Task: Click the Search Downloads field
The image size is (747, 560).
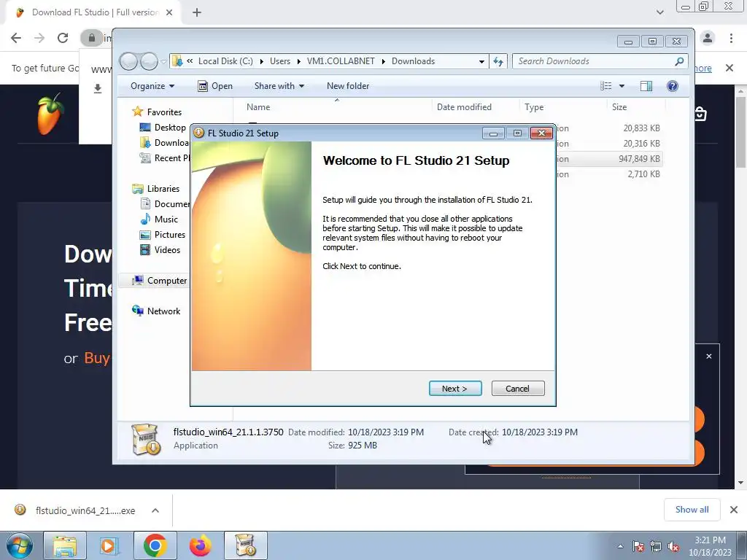Action: pos(600,61)
